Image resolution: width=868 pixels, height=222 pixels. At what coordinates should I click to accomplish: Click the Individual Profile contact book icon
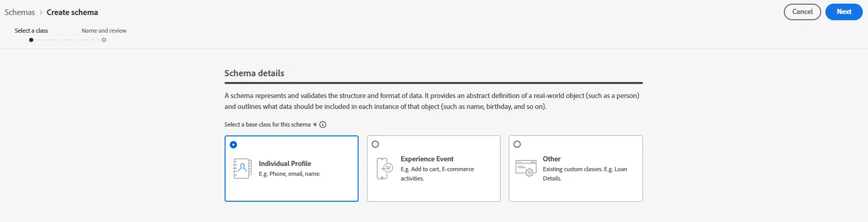point(242,169)
